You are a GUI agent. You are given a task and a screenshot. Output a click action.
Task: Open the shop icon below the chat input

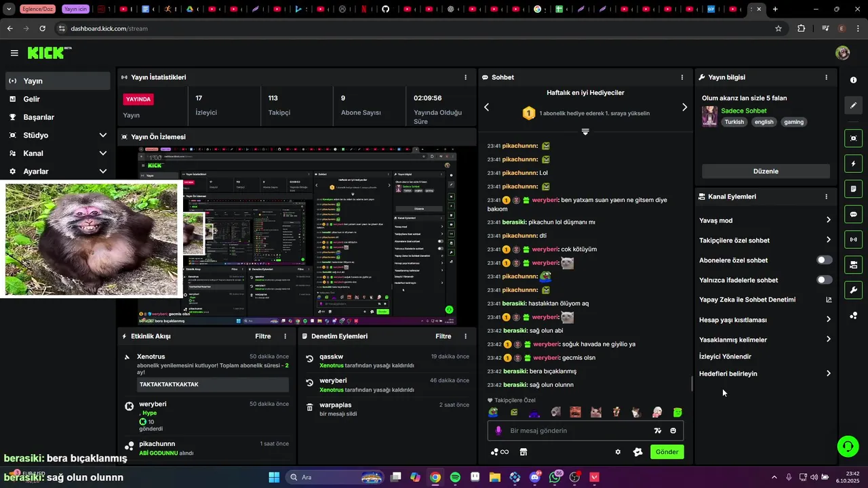coord(524,452)
